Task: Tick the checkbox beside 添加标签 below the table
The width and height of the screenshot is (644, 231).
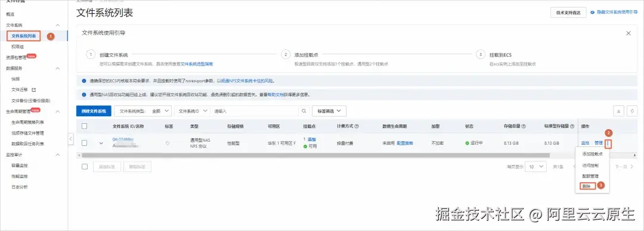Action: pyautogui.click(x=85, y=167)
